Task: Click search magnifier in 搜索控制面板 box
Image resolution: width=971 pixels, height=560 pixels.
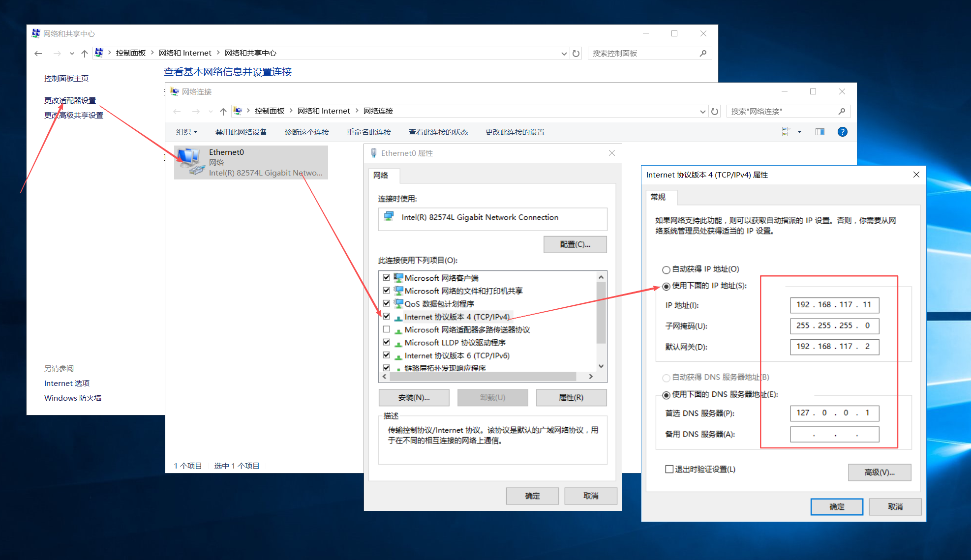Action: 703,53
